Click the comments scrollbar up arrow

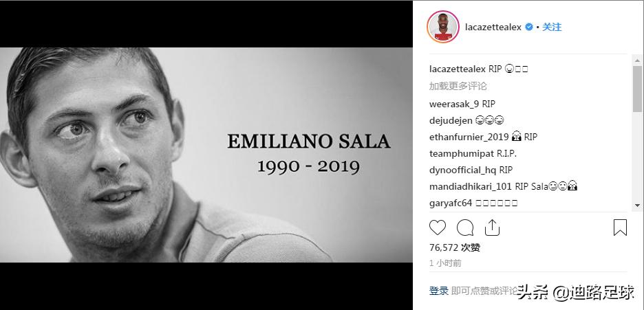tap(637, 60)
